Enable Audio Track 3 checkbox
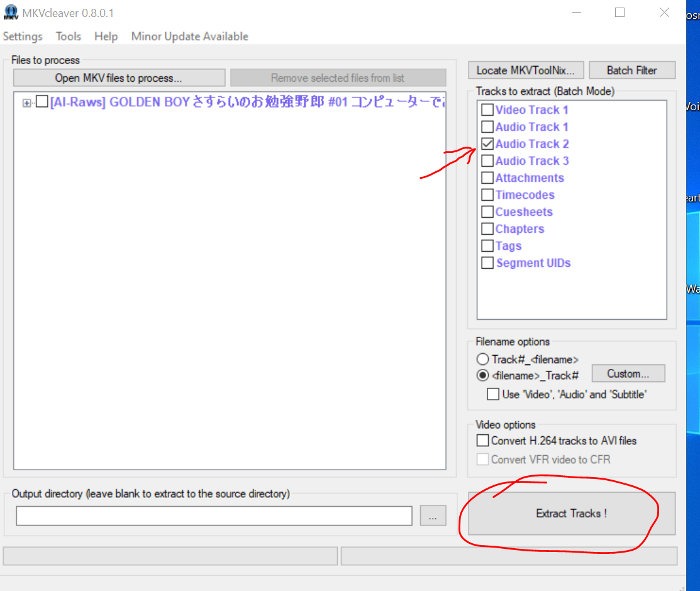Viewport: 700px width, 591px height. tap(487, 161)
